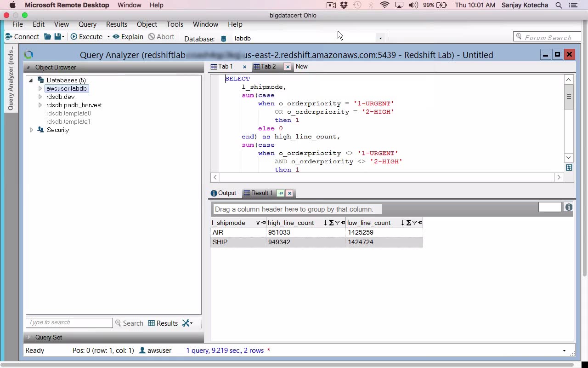This screenshot has width=588, height=368.
Task: Pin the Result 1 tab
Action: [281, 193]
